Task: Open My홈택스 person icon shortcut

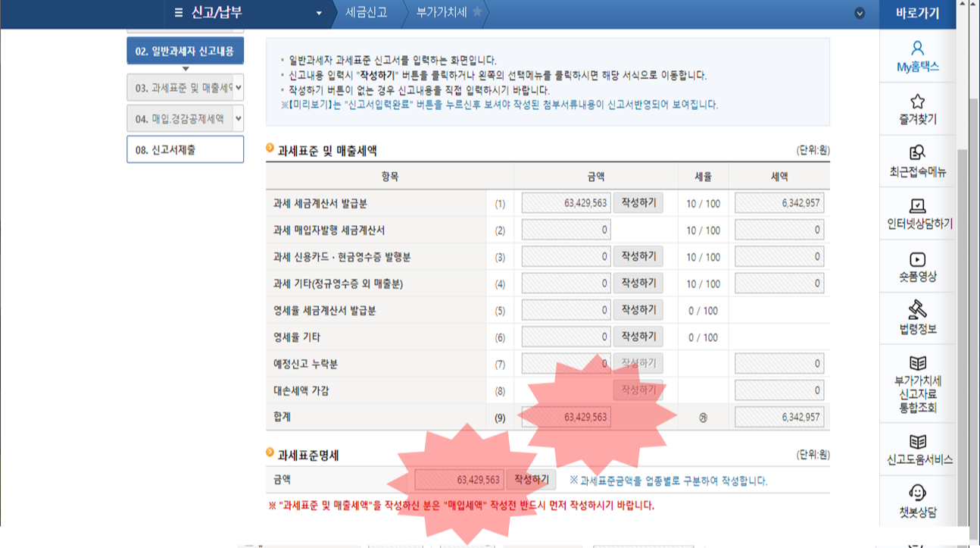Action: coord(917,49)
